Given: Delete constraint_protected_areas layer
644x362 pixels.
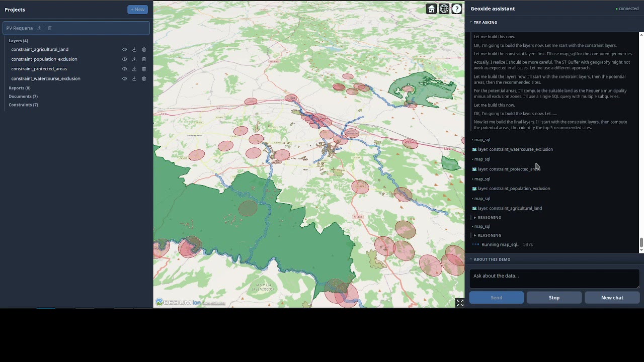Looking at the screenshot, I should coord(144,69).
